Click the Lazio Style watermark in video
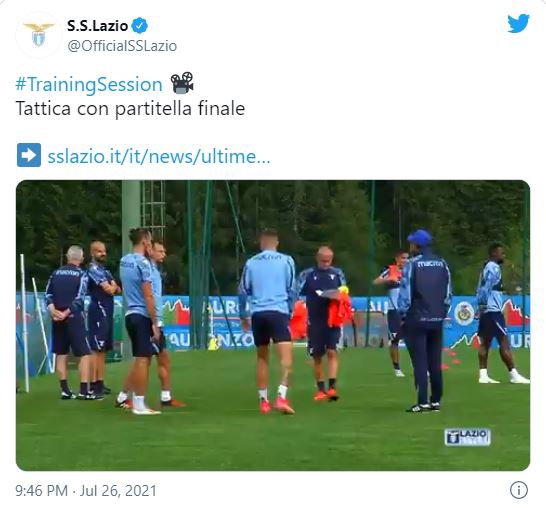The height and width of the screenshot is (508, 546). pyautogui.click(x=467, y=437)
